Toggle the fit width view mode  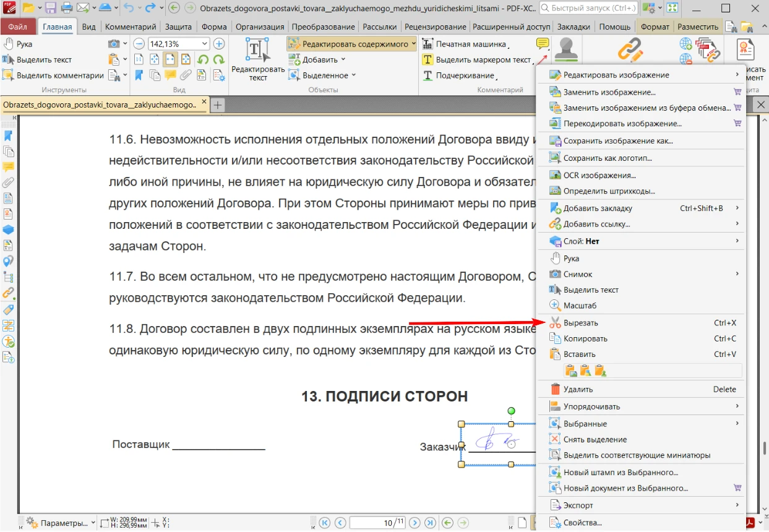coord(170,60)
